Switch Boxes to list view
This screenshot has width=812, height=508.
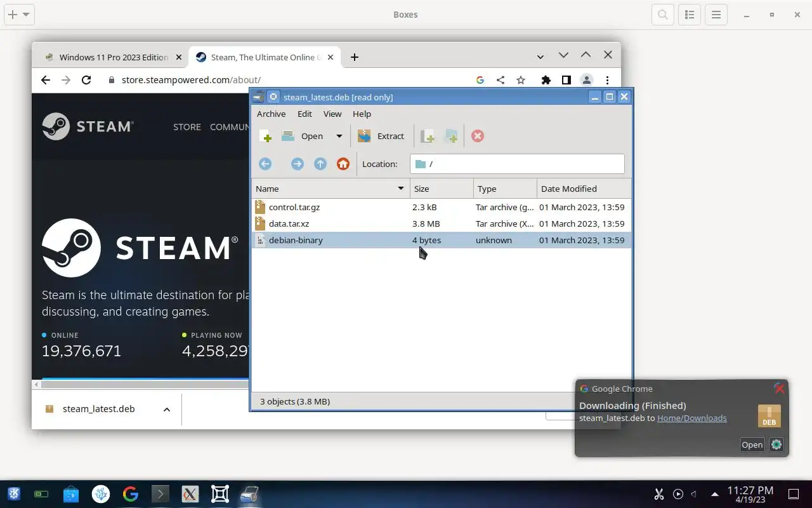[x=690, y=15]
